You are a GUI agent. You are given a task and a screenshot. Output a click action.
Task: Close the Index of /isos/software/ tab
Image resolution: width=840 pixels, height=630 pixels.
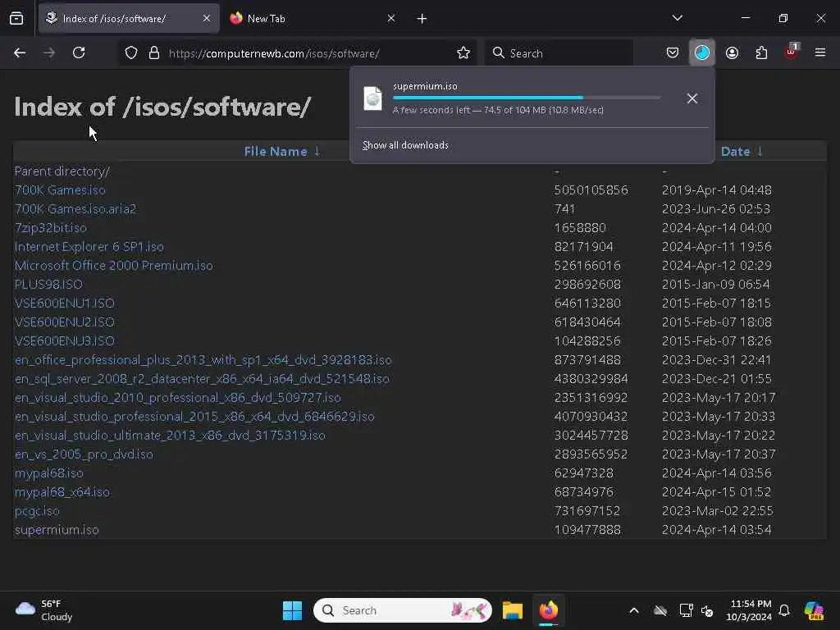(x=207, y=18)
